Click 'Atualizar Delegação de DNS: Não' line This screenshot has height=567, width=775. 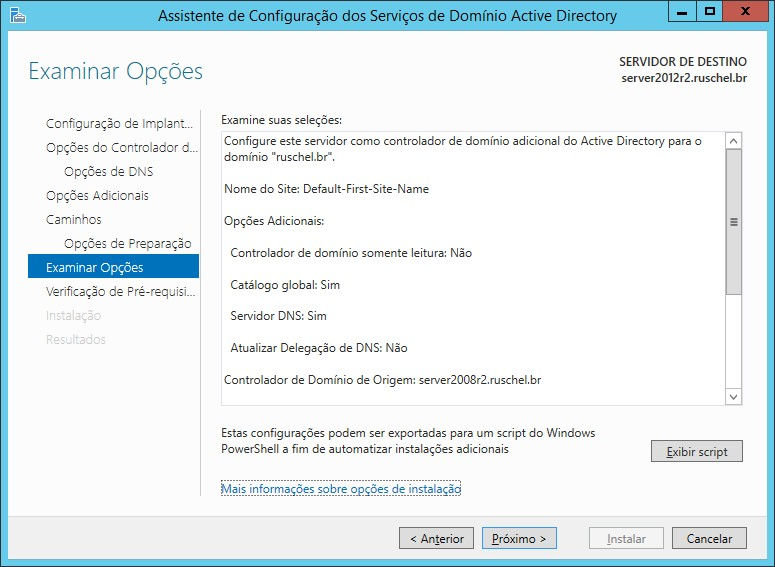pos(319,348)
